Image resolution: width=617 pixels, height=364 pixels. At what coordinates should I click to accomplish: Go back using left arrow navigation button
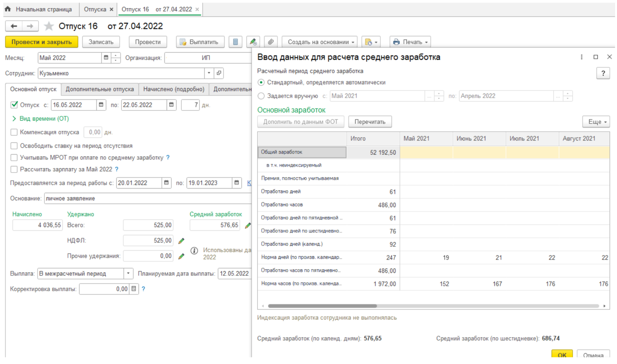pos(14,26)
